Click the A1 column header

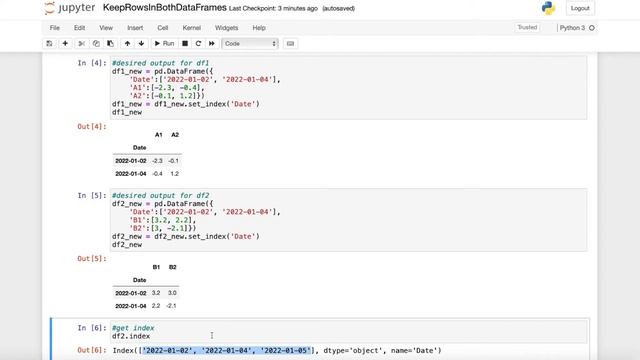pyautogui.click(x=159, y=135)
